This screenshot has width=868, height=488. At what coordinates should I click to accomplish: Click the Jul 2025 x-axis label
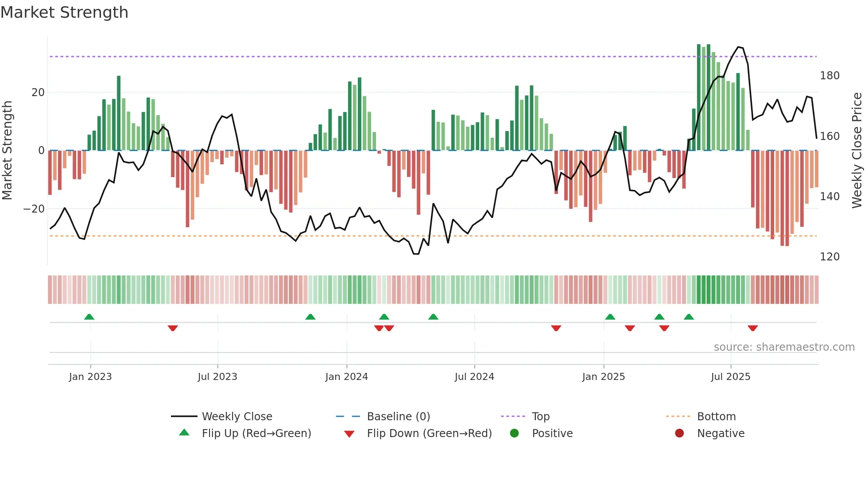tap(731, 377)
